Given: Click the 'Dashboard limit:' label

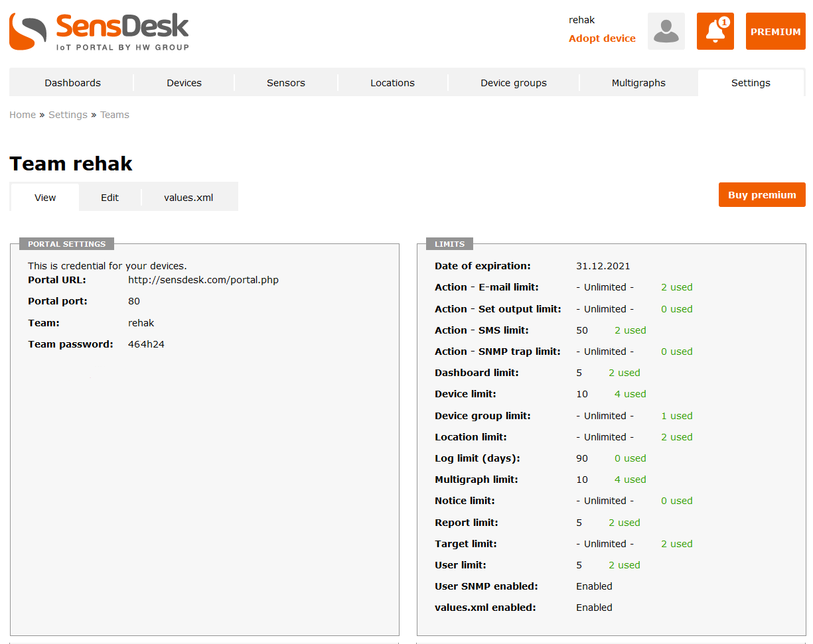Looking at the screenshot, I should 477,373.
